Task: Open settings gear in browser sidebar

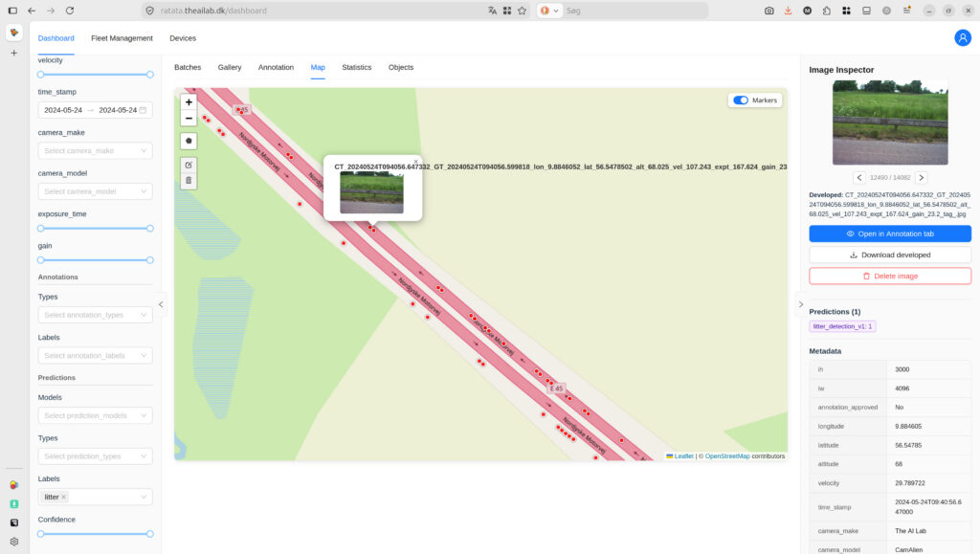Action: click(x=13, y=542)
